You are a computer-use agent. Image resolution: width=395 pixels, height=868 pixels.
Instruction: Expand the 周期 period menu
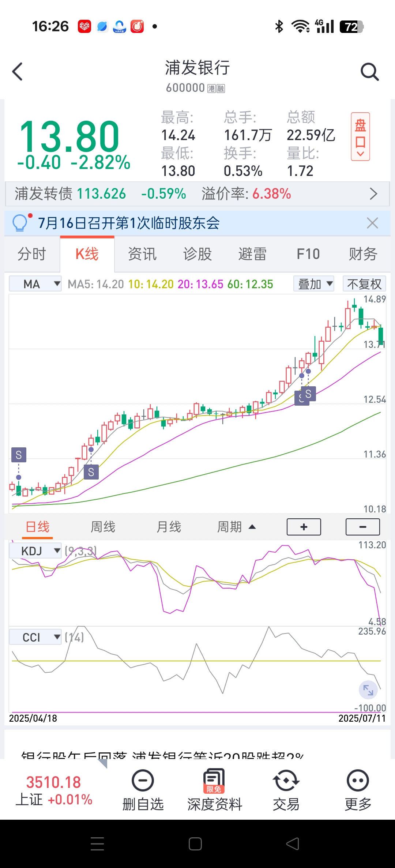[x=236, y=527]
